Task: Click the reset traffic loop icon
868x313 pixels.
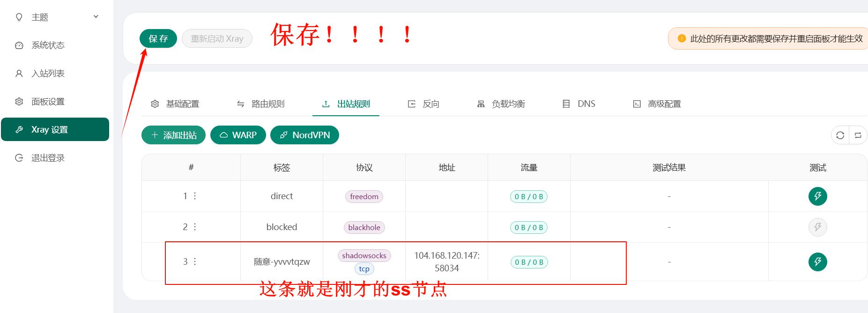Action: point(858,135)
